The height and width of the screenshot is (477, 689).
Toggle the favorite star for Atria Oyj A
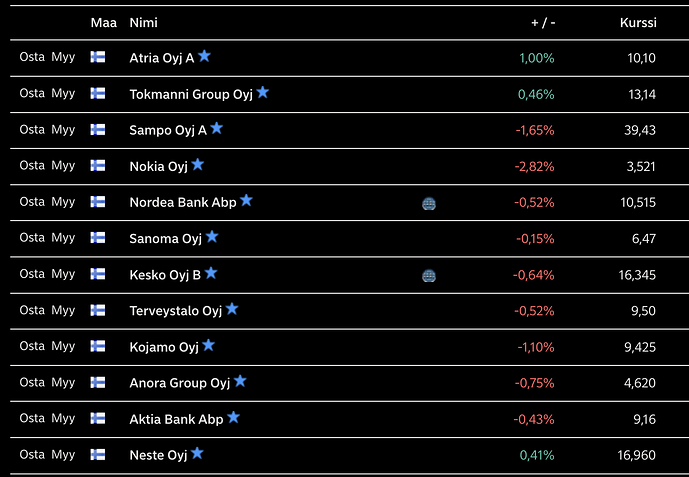click(204, 56)
